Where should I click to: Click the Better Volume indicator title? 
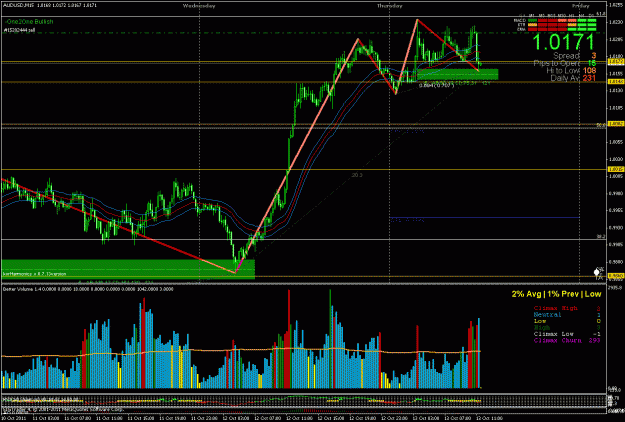(88, 289)
